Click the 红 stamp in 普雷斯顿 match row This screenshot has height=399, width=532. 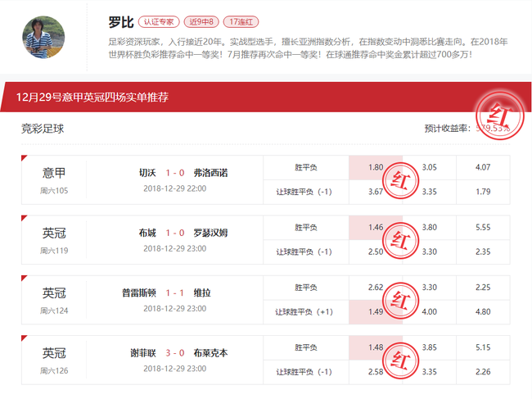[401, 301]
